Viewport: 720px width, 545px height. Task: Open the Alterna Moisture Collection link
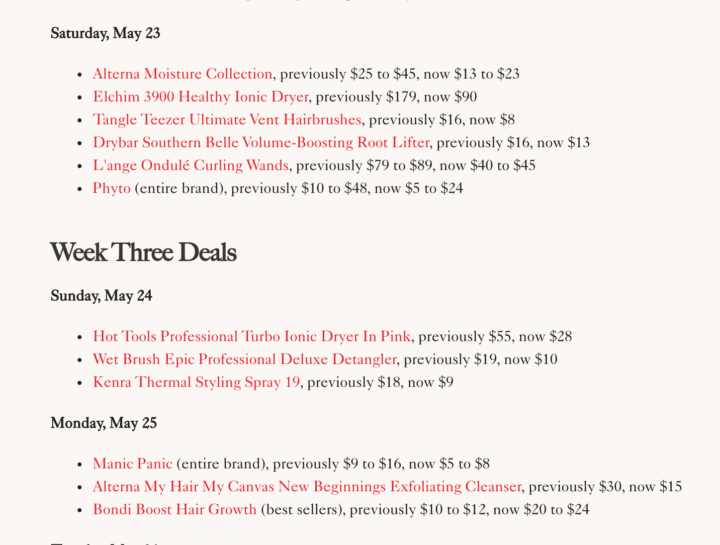pos(182,74)
